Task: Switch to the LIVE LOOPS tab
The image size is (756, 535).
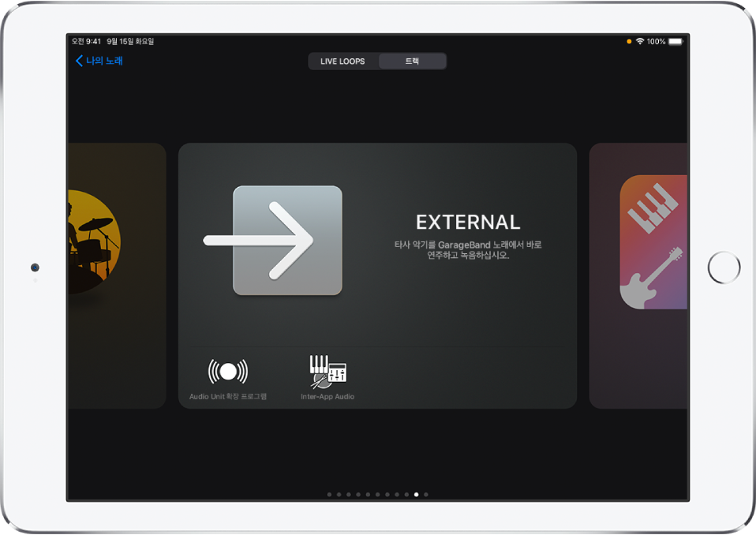Action: 342,62
